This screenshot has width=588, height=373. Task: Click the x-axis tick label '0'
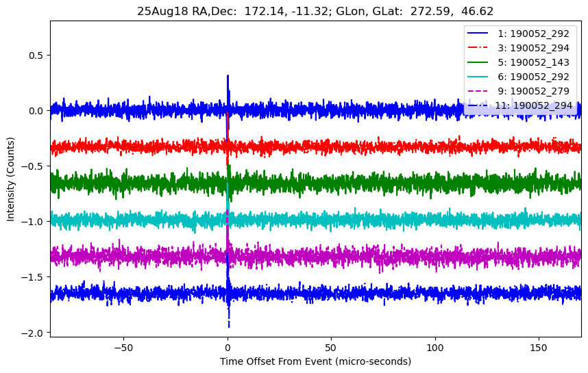pyautogui.click(x=228, y=348)
